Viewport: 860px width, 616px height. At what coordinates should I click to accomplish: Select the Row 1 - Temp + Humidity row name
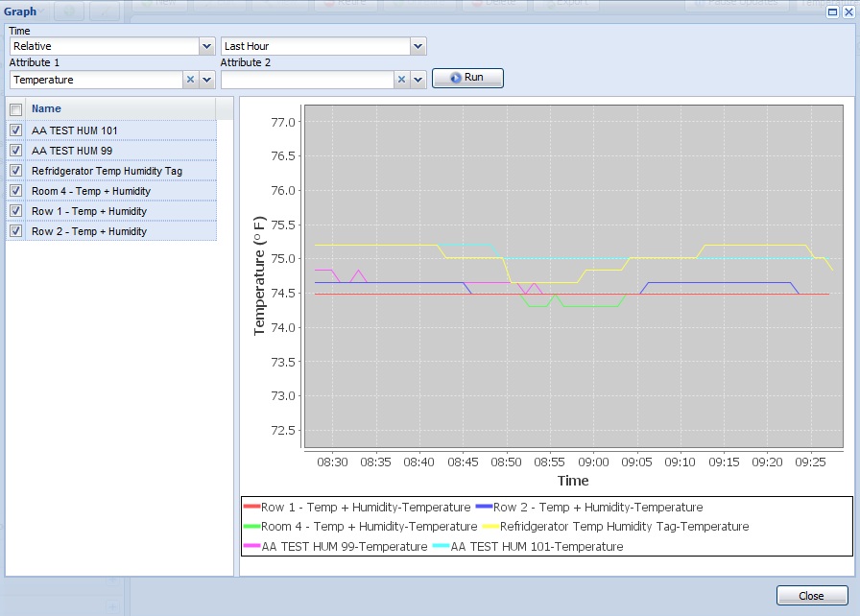89,211
